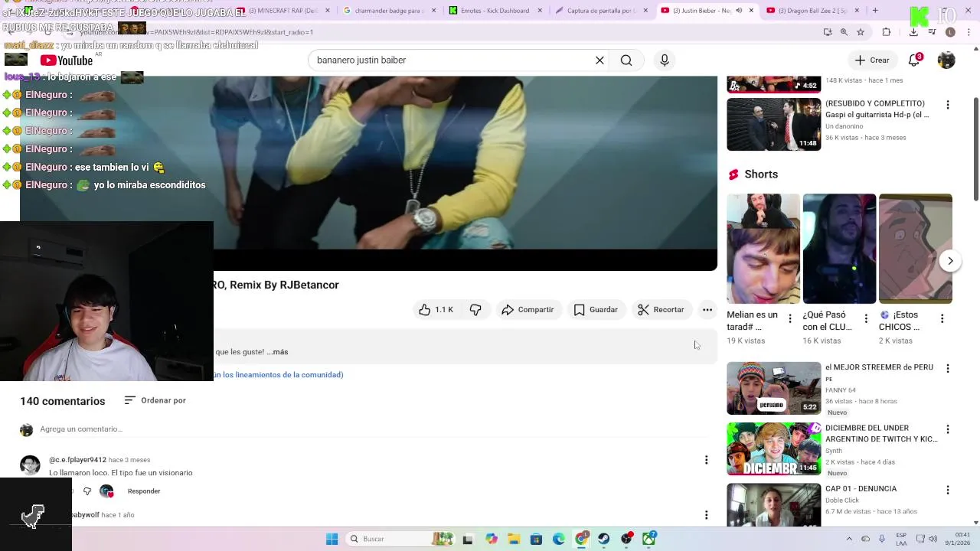The width and height of the screenshot is (980, 551).
Task: Open YouTube notifications bell
Action: tap(914, 60)
